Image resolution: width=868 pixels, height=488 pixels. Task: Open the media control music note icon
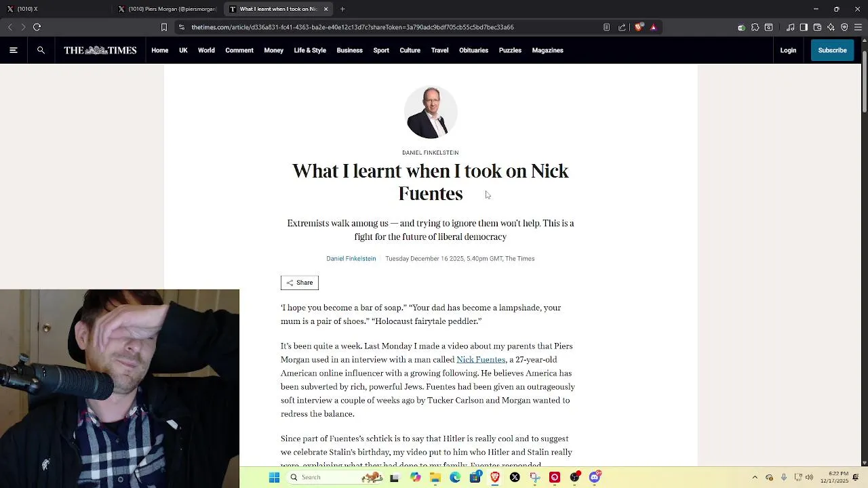point(791,27)
